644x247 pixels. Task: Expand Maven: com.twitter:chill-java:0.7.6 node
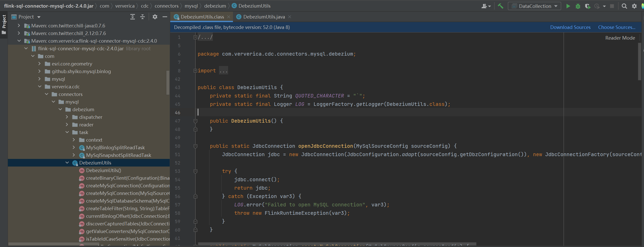19,26
